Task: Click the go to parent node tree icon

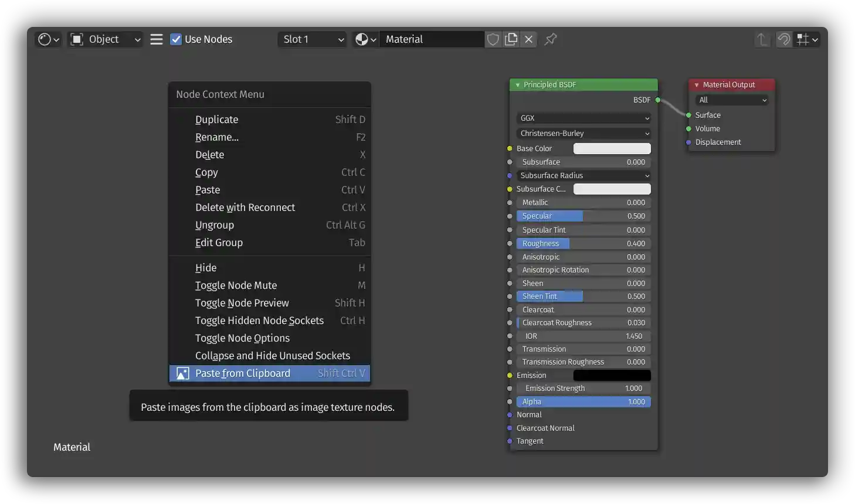Action: tap(762, 39)
